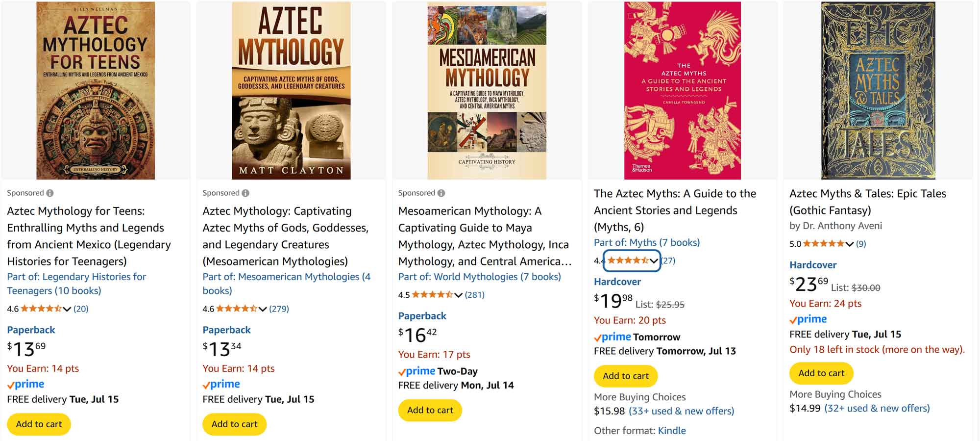The height and width of the screenshot is (441, 980).
Task: Open the Kindle format link
Action: click(x=671, y=431)
